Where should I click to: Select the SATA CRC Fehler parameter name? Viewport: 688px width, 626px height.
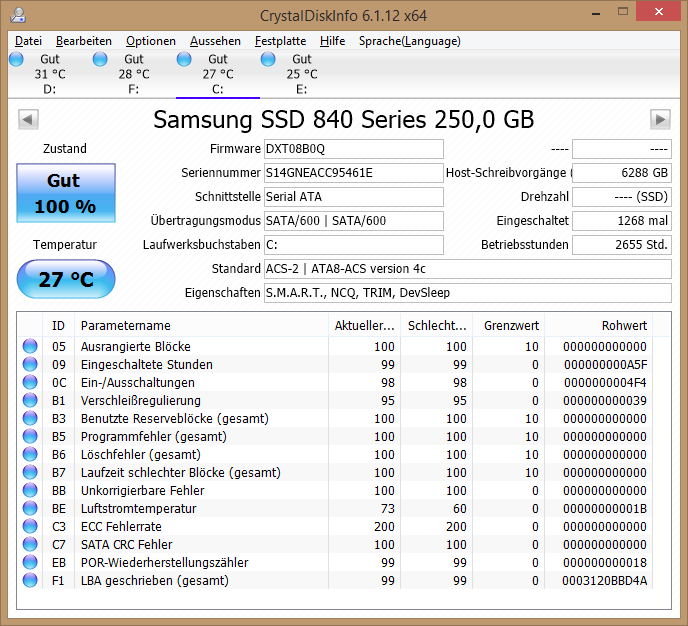pyautogui.click(x=126, y=544)
